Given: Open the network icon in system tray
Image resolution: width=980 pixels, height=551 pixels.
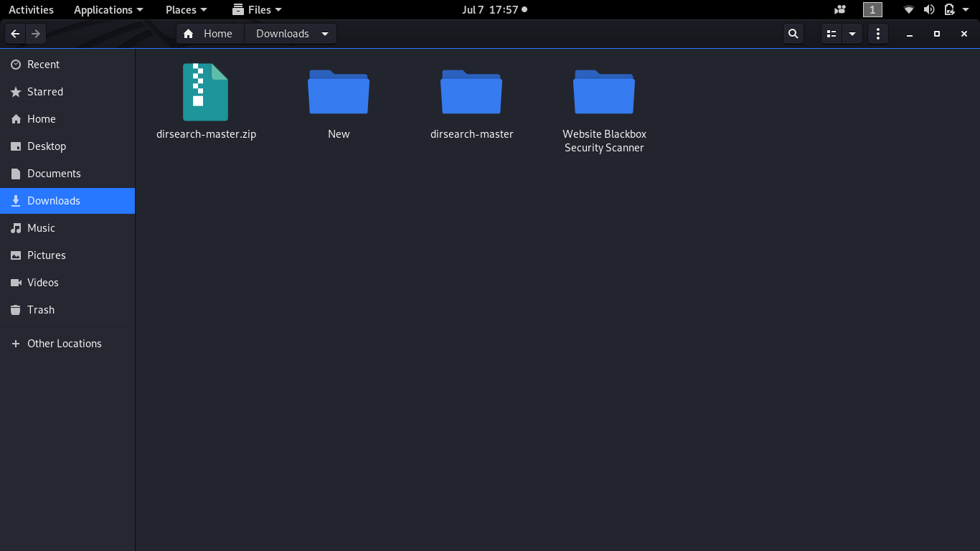Looking at the screenshot, I should tap(908, 9).
